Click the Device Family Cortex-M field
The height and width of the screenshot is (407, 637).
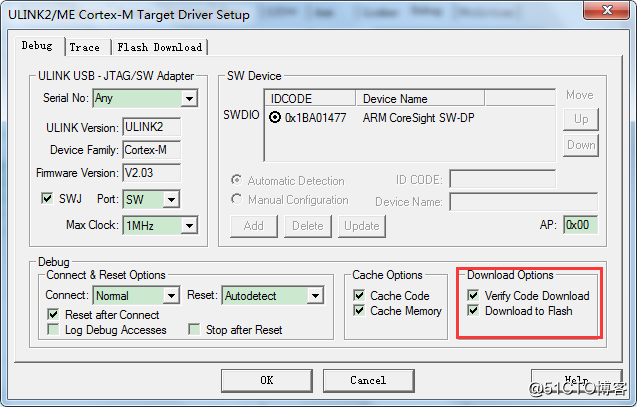[152, 150]
